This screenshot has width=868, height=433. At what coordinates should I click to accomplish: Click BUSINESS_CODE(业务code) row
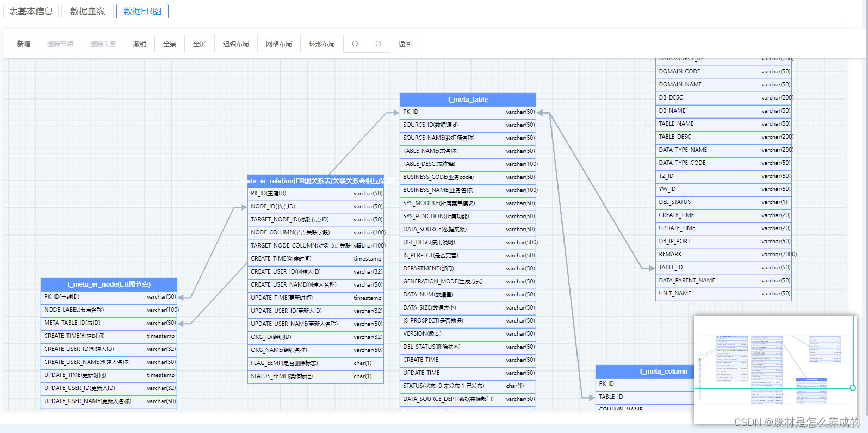coord(468,177)
